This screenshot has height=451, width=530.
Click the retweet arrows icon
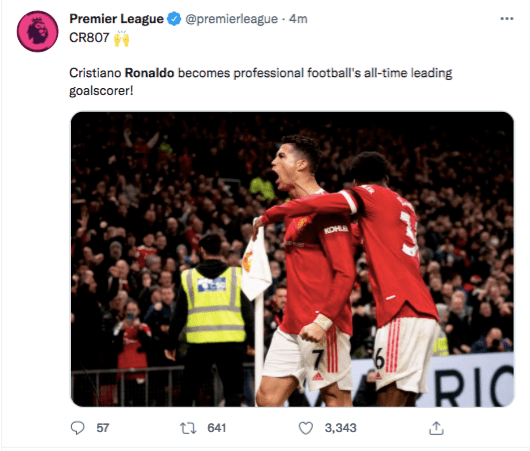(x=188, y=428)
